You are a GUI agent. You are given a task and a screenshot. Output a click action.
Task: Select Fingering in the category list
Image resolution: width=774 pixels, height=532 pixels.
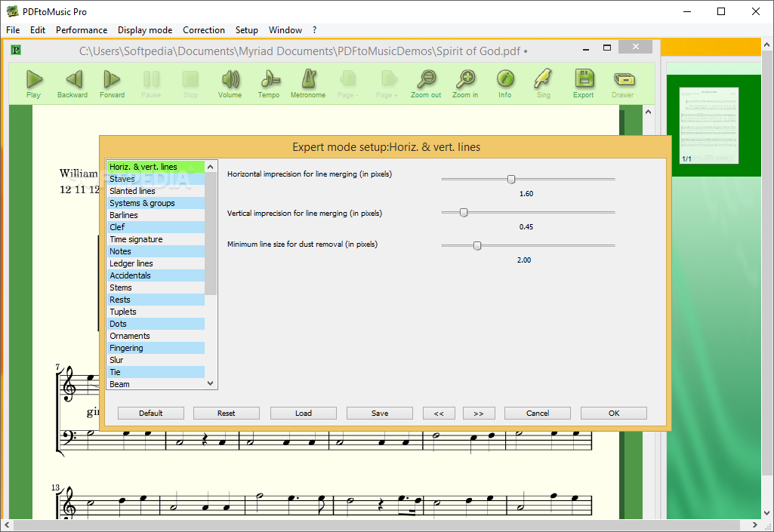[156, 348]
